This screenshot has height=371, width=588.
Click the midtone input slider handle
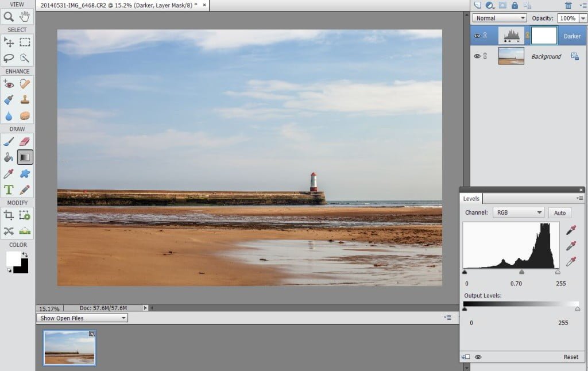coord(521,272)
